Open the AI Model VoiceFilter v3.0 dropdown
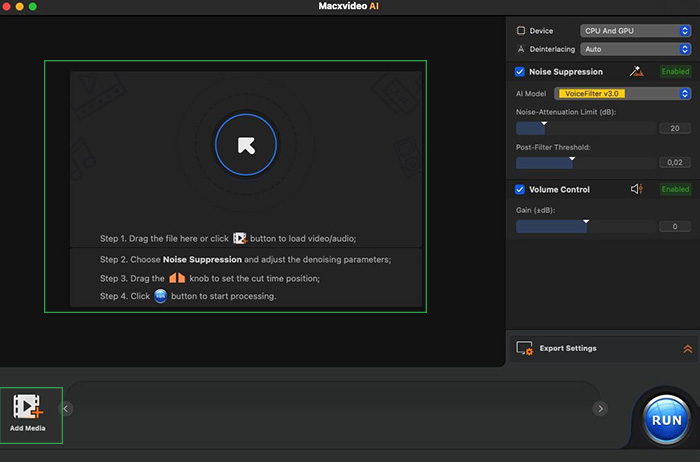 pyautogui.click(x=622, y=94)
